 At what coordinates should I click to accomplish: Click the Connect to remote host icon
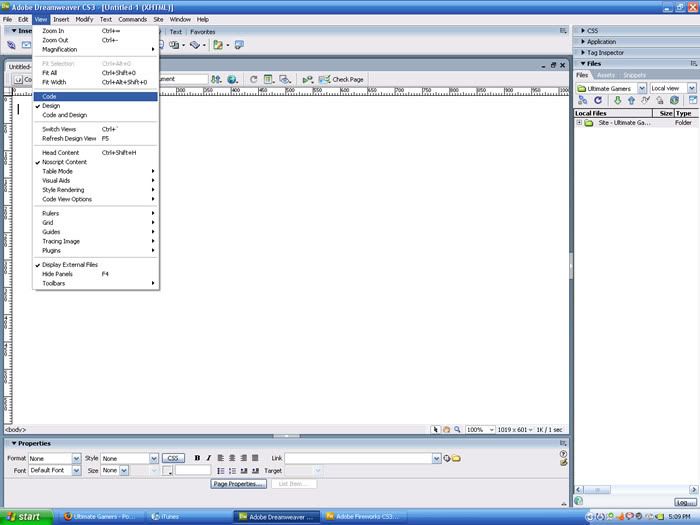[x=583, y=100]
